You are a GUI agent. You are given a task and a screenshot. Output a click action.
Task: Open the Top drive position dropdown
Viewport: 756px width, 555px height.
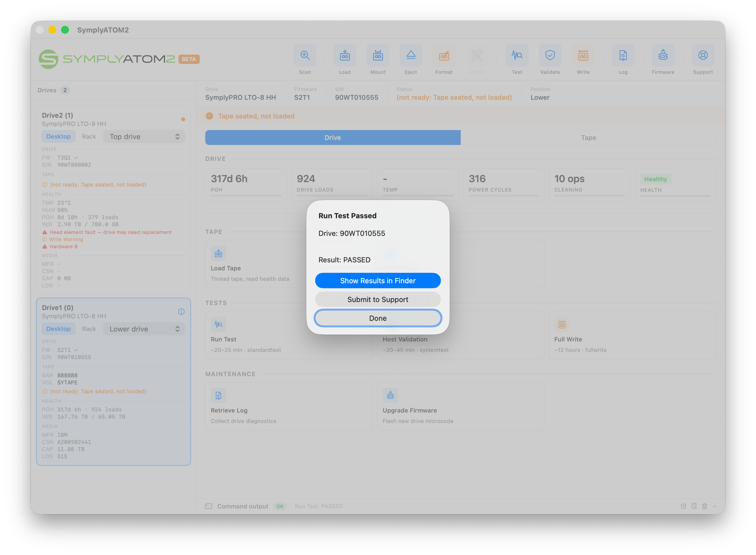click(144, 136)
